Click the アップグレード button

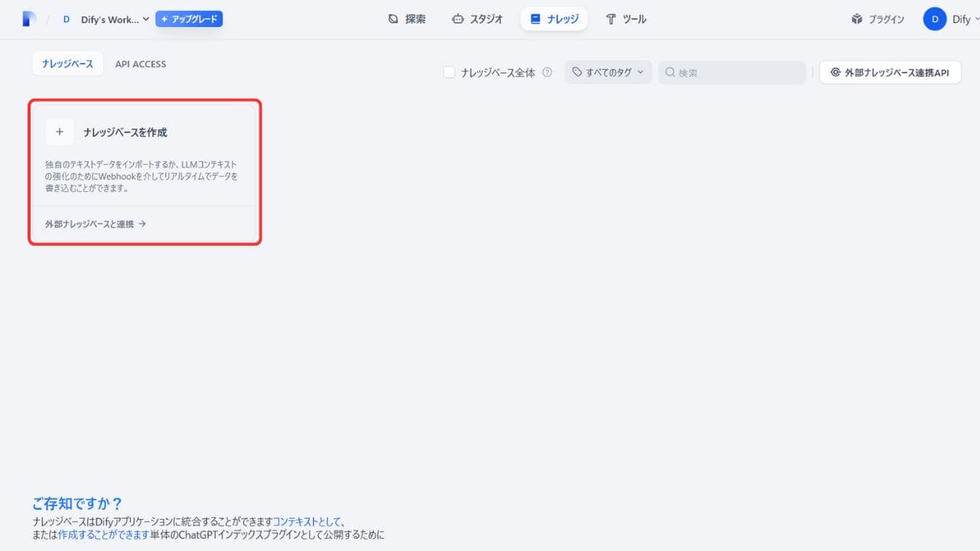pos(189,19)
